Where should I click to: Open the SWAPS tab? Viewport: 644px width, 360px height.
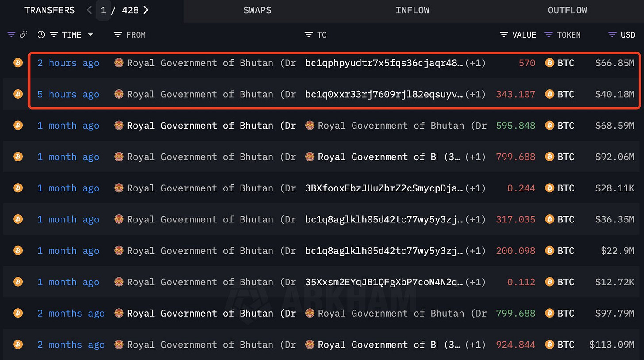pyautogui.click(x=257, y=10)
